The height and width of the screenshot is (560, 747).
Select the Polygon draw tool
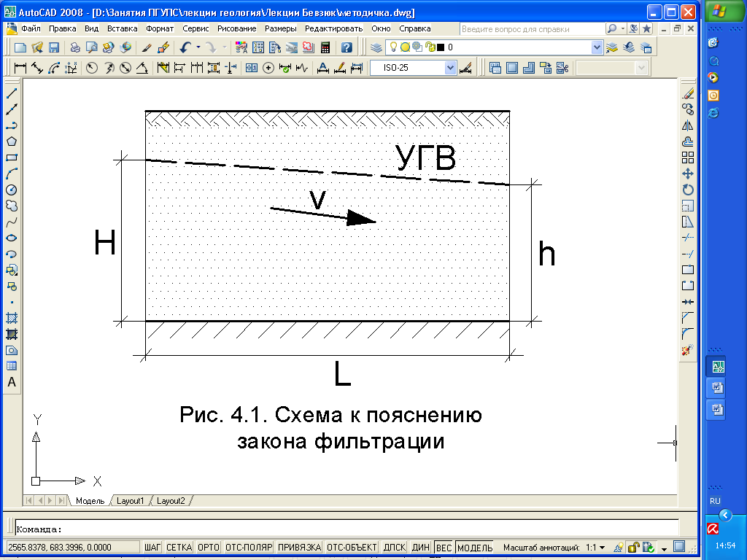click(12, 141)
